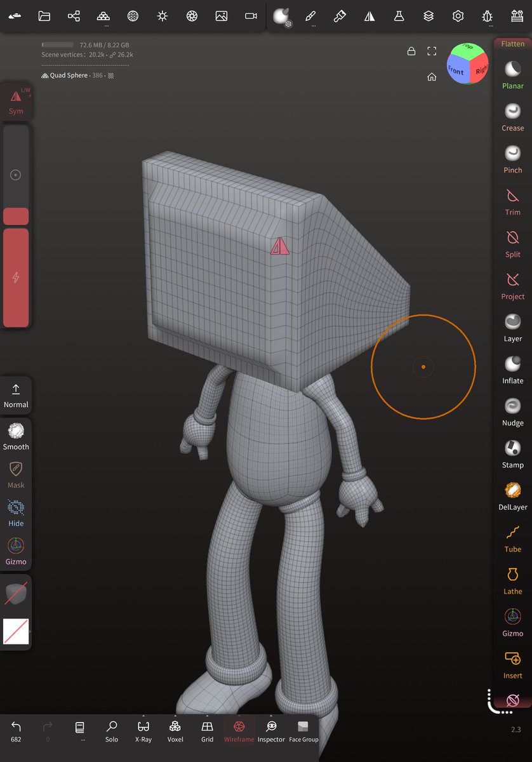This screenshot has height=762, width=532.
Task: Open the history book menu
Action: [80, 731]
